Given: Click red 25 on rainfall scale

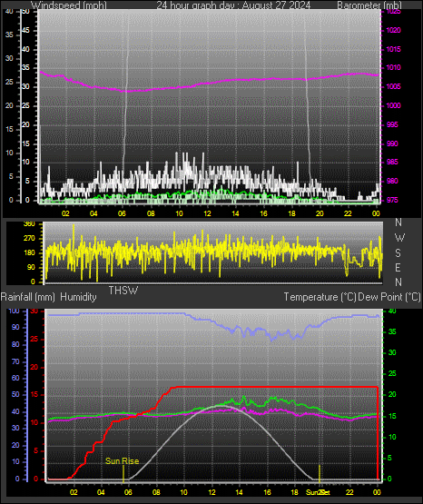Looking at the screenshot, I should click(x=34, y=339).
